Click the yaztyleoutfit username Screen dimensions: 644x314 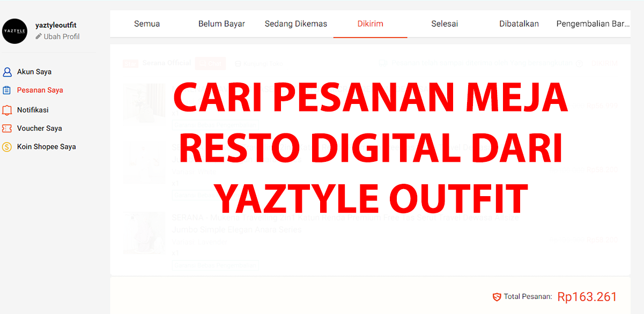tap(56, 25)
